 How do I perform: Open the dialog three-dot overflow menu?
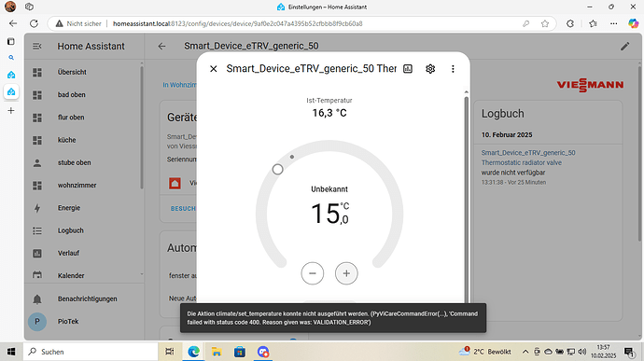pos(453,69)
